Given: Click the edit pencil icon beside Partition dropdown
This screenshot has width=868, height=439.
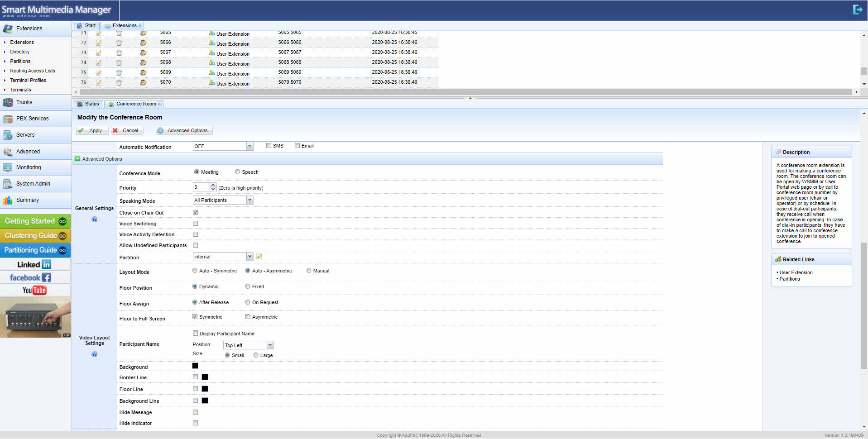Looking at the screenshot, I should [x=259, y=257].
